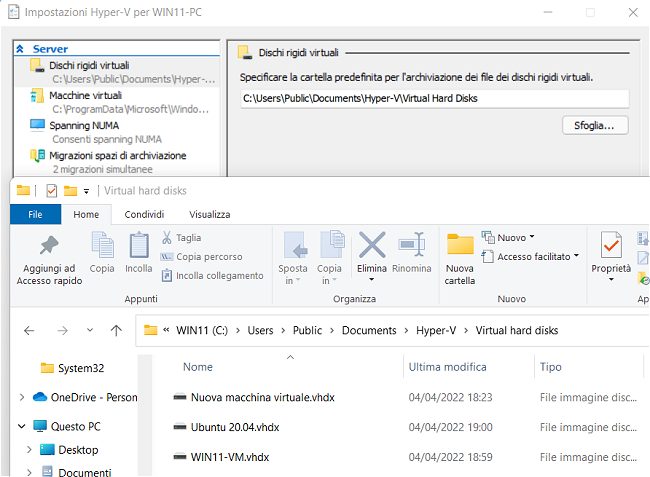Select Nuova macchina virtuale.vhdx file
Screen dimensions: 650x477
click(x=262, y=397)
